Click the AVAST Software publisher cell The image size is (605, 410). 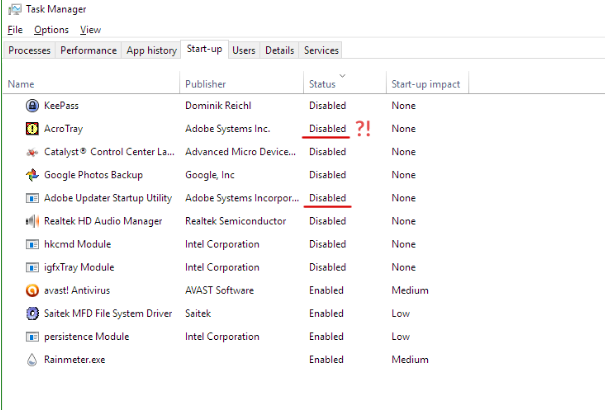tap(219, 290)
